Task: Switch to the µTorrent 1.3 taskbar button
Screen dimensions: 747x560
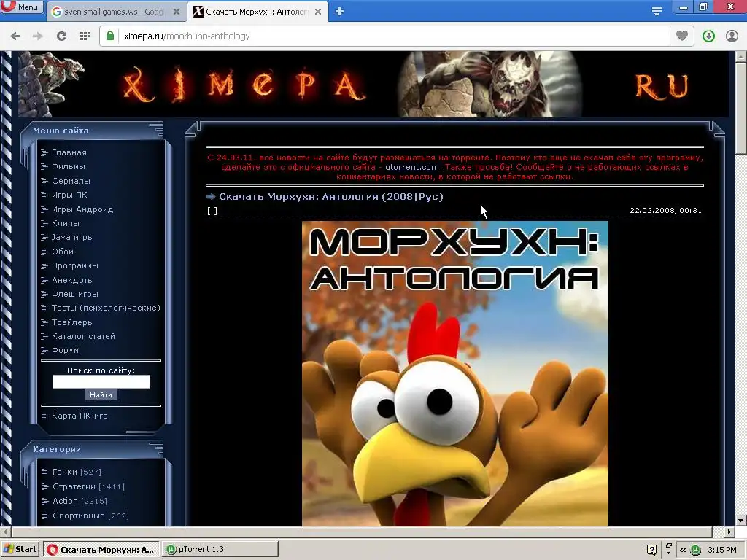Action: coord(220,550)
